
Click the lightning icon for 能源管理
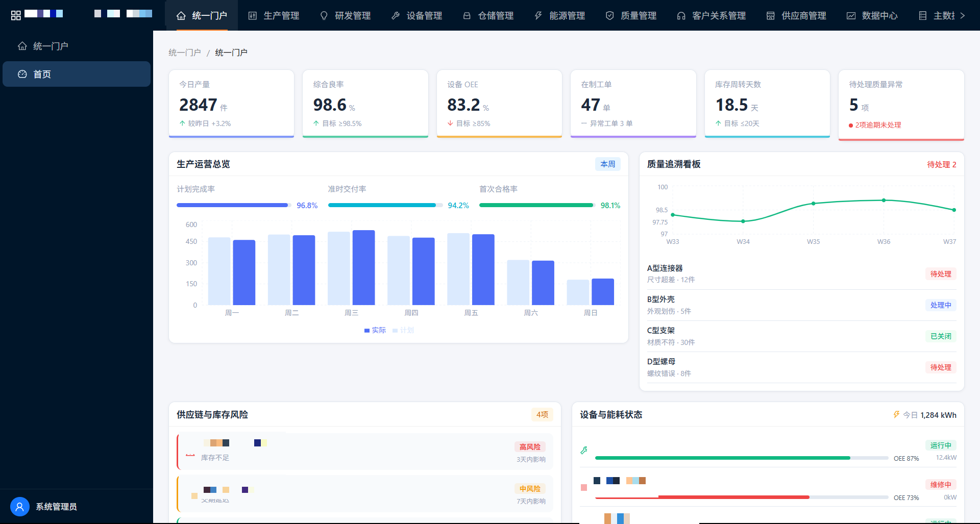point(538,16)
